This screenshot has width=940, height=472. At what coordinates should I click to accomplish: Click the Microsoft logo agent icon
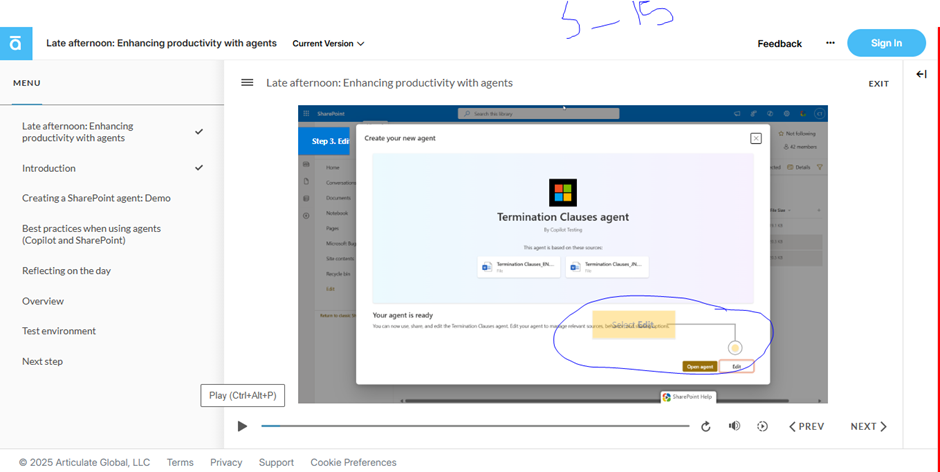click(x=563, y=193)
